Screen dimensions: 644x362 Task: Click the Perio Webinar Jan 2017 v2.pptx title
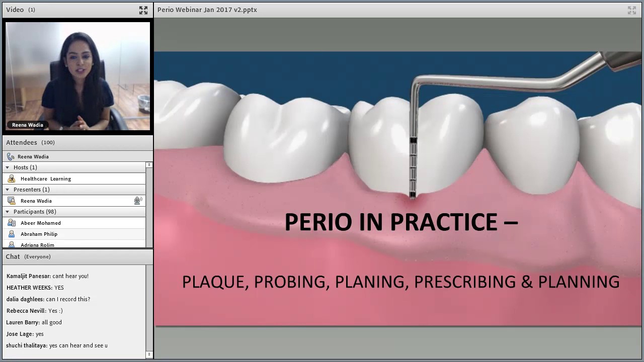pyautogui.click(x=207, y=10)
